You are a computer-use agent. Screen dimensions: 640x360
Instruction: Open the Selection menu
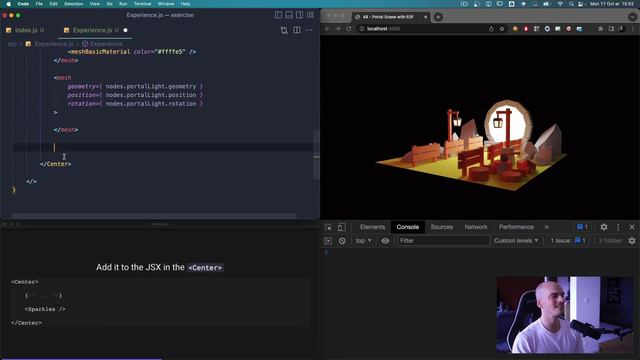[73, 4]
